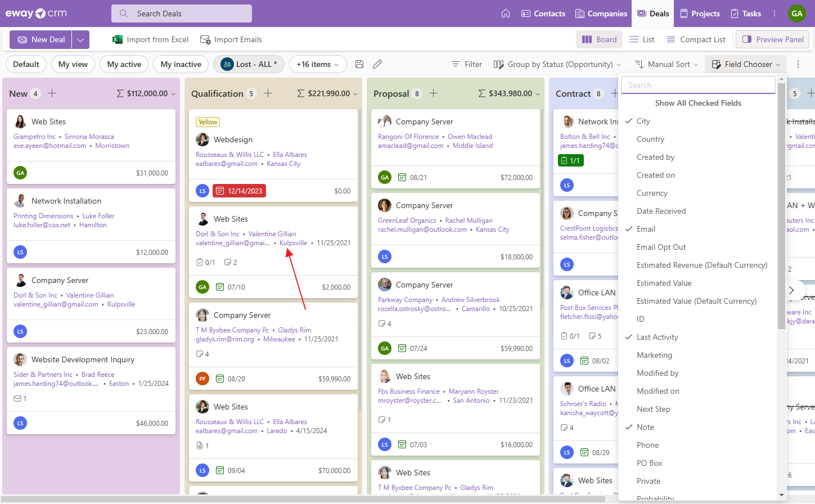Click the Yellow tag on Webdesign card
This screenshot has width=815, height=504.
coord(208,122)
